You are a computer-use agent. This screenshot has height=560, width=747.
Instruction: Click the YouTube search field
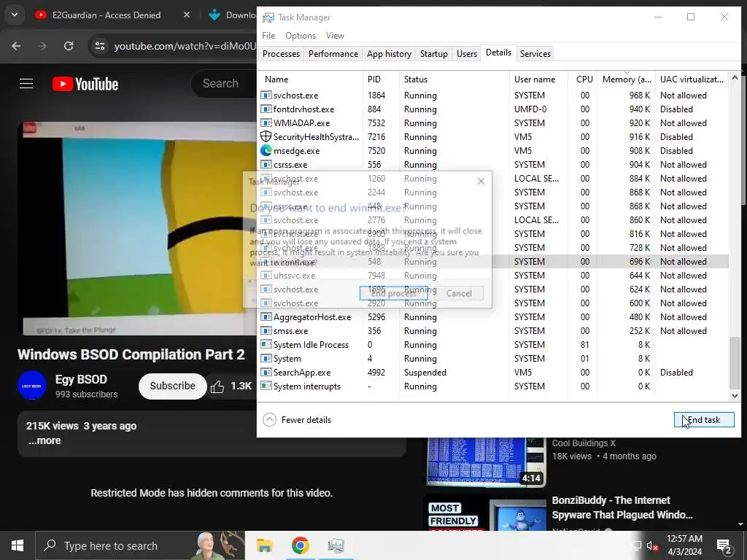(224, 83)
